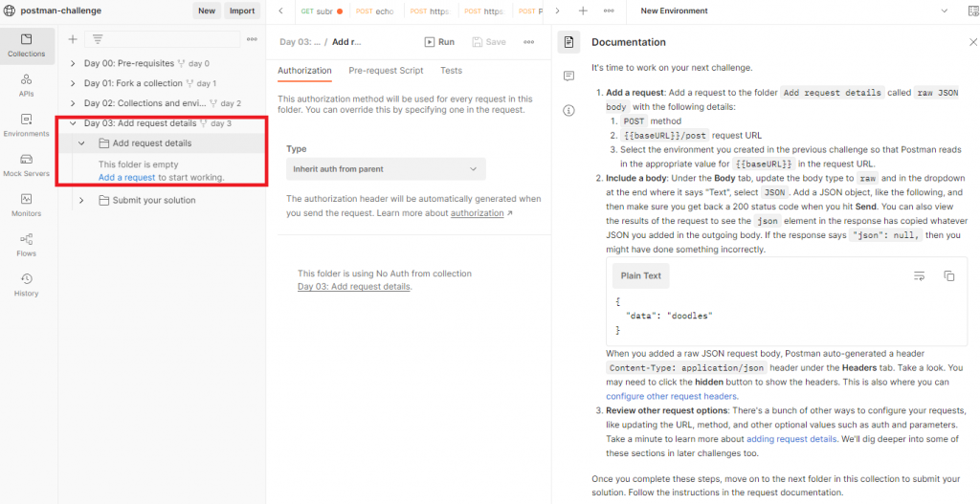Click environment quick look icon at top right
Viewport: 980px width, 504px height.
coord(972,11)
